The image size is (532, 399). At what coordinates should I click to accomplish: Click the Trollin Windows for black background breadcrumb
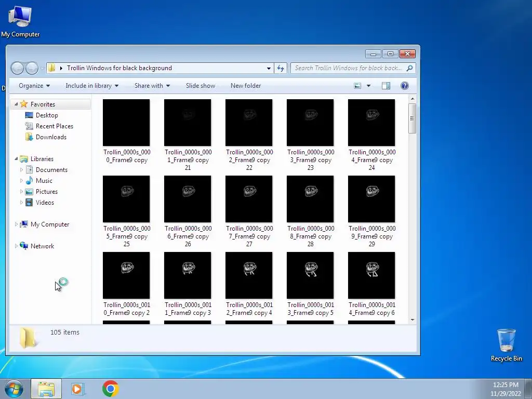[119, 68]
